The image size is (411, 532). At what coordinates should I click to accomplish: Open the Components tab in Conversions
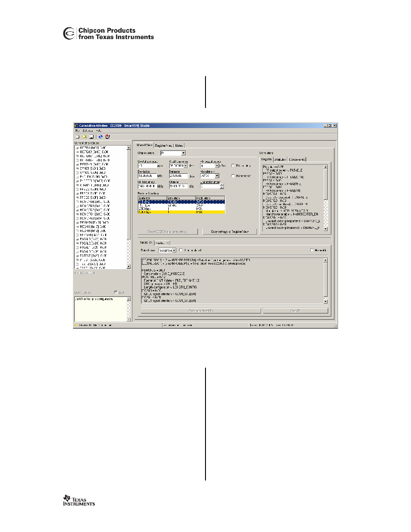297,159
